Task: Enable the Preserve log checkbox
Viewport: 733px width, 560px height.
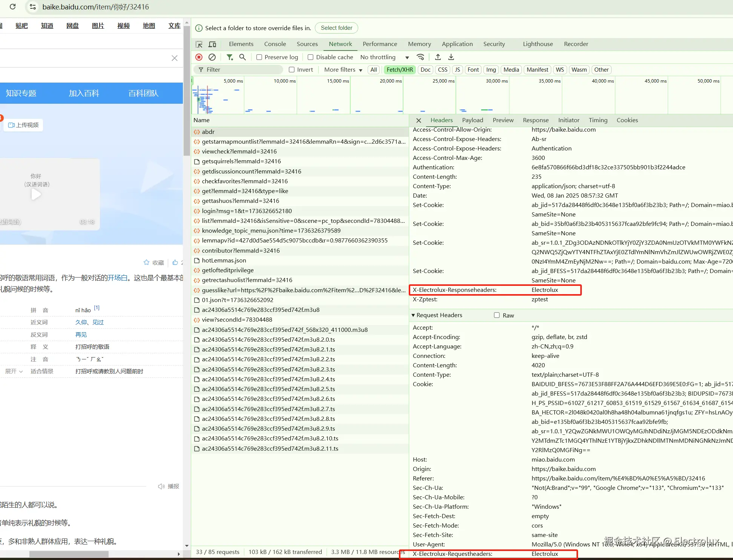Action: coord(259,57)
